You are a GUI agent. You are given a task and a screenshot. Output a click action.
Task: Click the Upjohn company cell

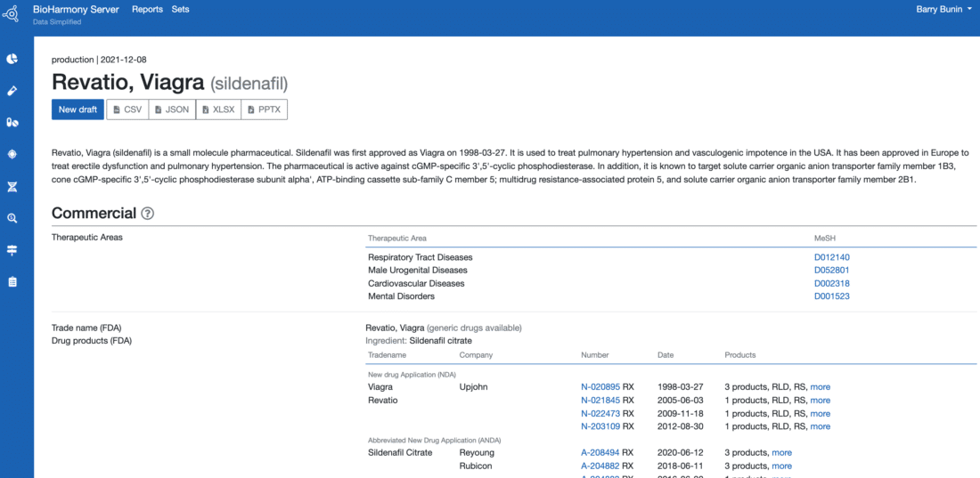tap(473, 387)
